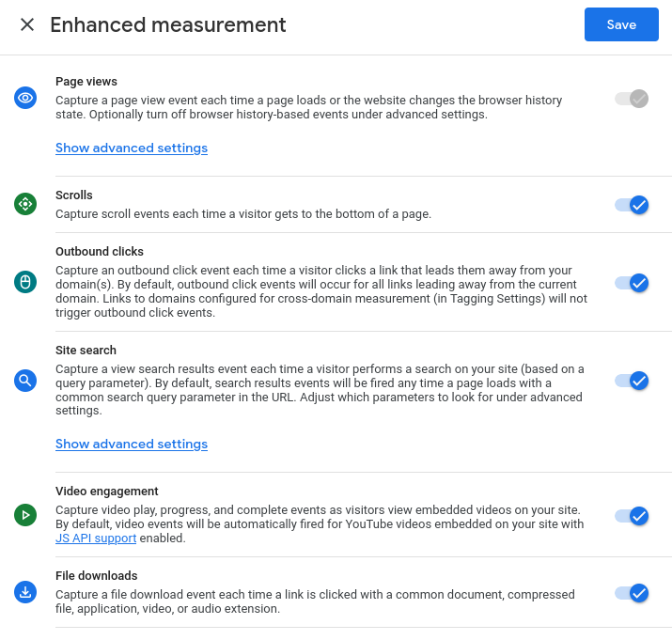Click the File downloads arrow icon
The width and height of the screenshot is (672, 640).
(x=25, y=592)
